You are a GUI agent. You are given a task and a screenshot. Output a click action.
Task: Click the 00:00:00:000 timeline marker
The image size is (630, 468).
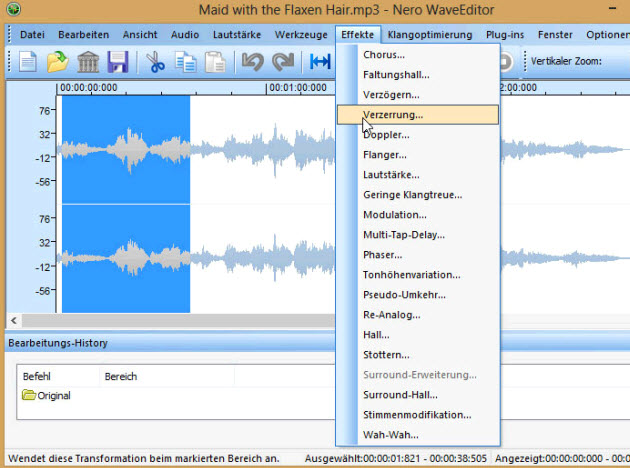88,88
